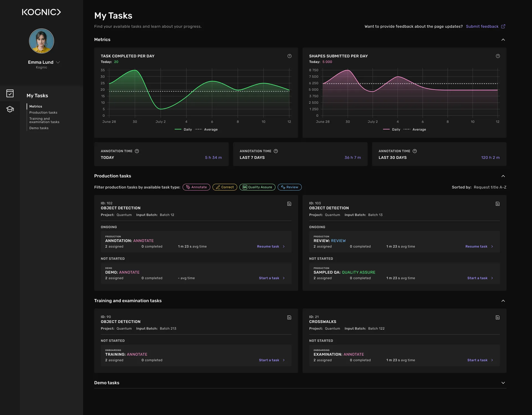Click help icon beside Annotation Time Today
The image size is (532, 415).
click(x=137, y=151)
